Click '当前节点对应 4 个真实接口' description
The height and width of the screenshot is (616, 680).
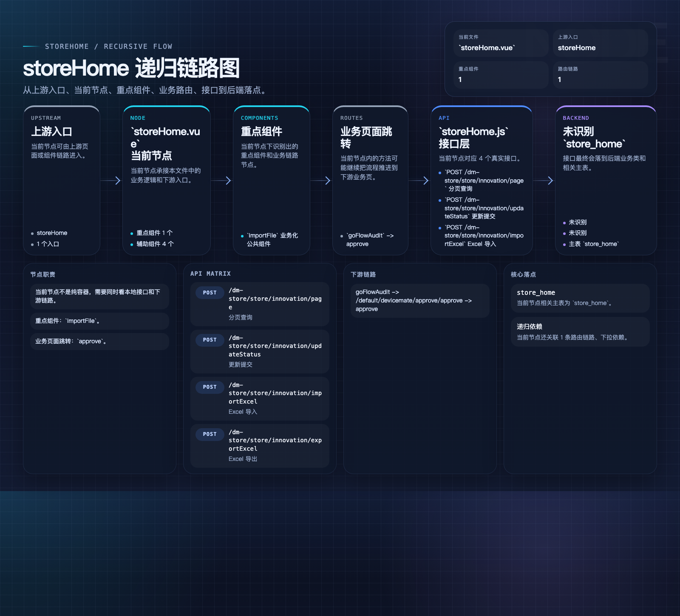click(x=481, y=158)
